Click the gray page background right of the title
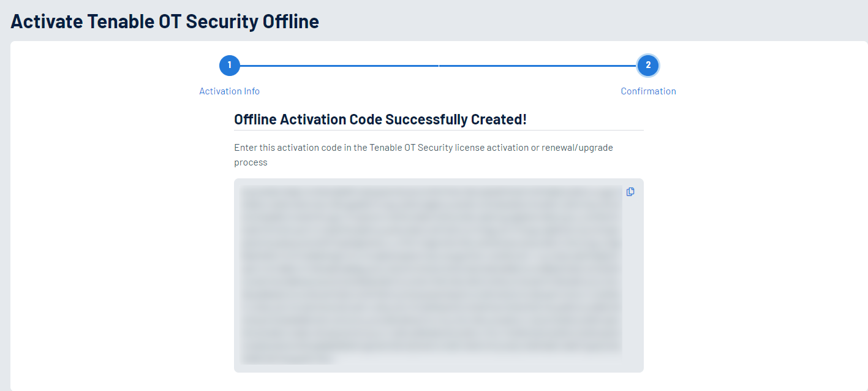 coord(582,21)
